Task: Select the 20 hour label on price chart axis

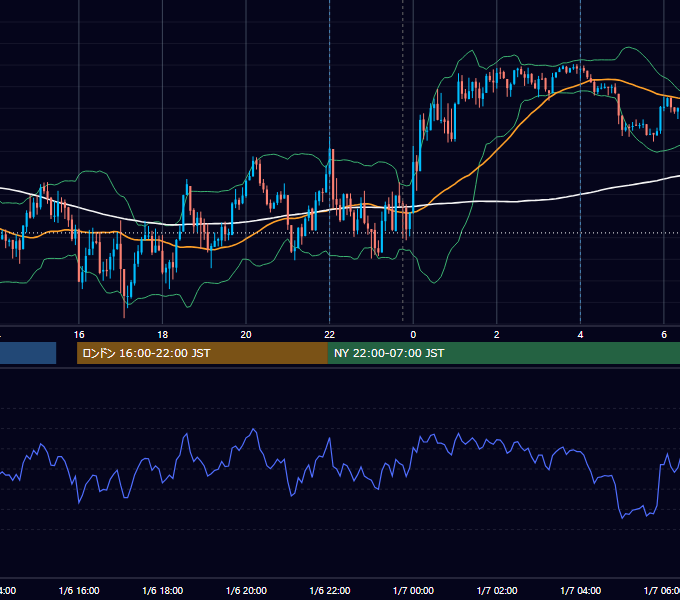Action: pos(246,334)
